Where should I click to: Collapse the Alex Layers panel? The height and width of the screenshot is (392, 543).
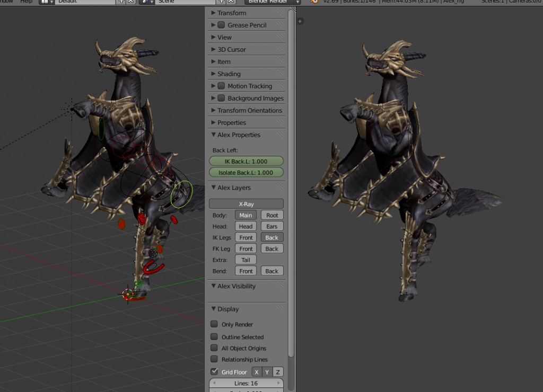pos(232,188)
